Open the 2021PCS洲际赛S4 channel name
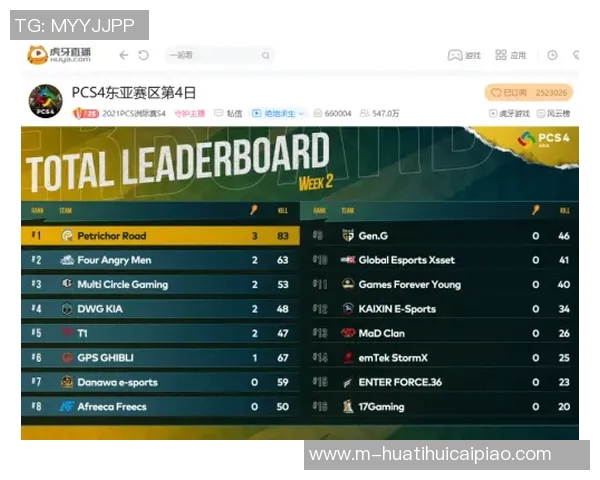Viewport: 600px width, 480px height. (x=134, y=113)
